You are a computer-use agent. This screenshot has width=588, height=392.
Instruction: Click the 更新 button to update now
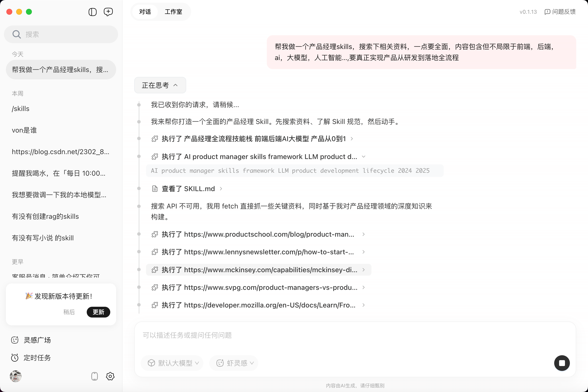(98, 312)
